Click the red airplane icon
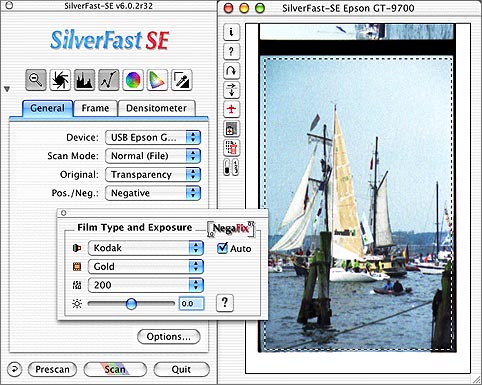The image size is (482, 385). coord(231,109)
